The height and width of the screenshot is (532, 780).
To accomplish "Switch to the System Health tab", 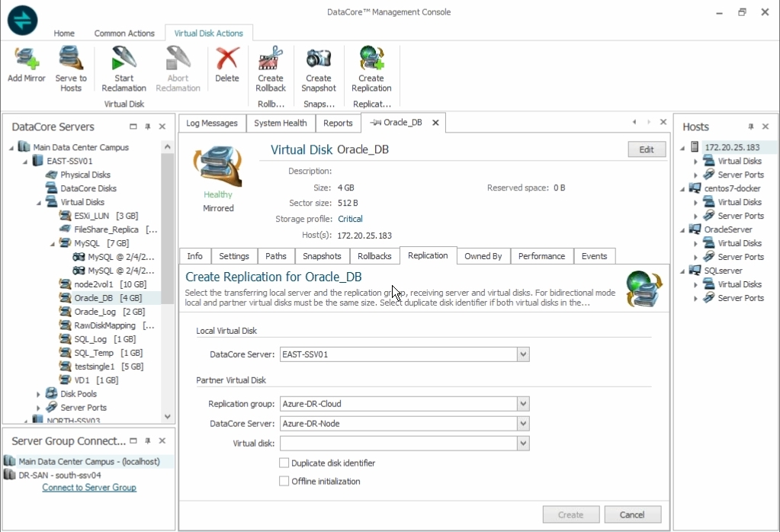I will [281, 123].
